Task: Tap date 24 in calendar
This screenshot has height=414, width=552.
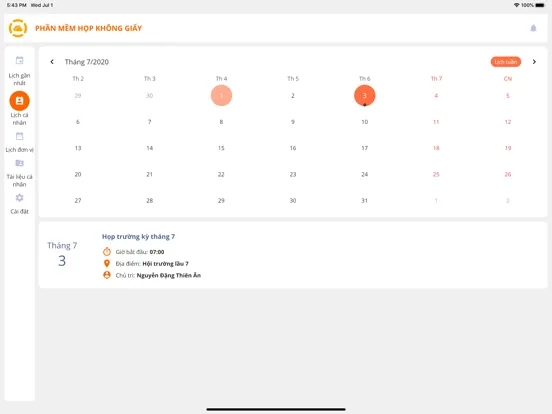Action: [x=364, y=174]
